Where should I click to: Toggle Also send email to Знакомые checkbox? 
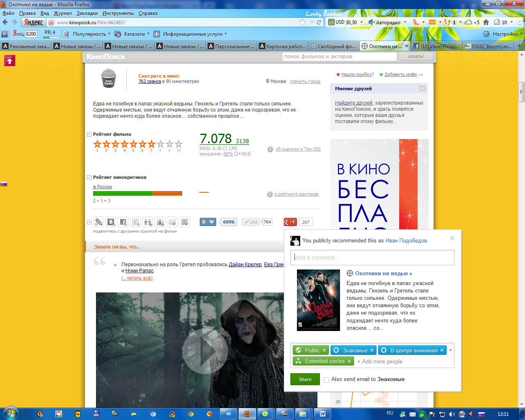326,380
